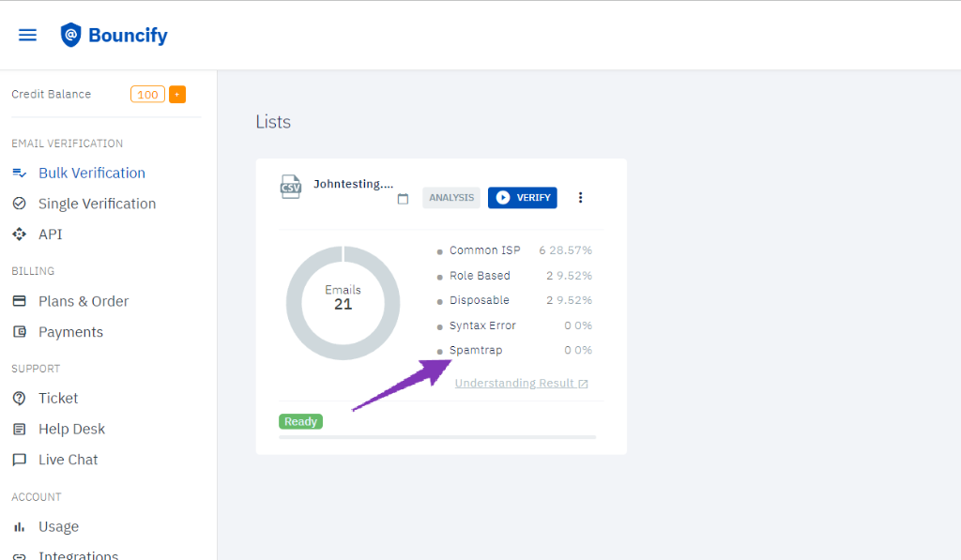Open the three-dot options menu on list card
The width and height of the screenshot is (961, 560).
point(580,197)
